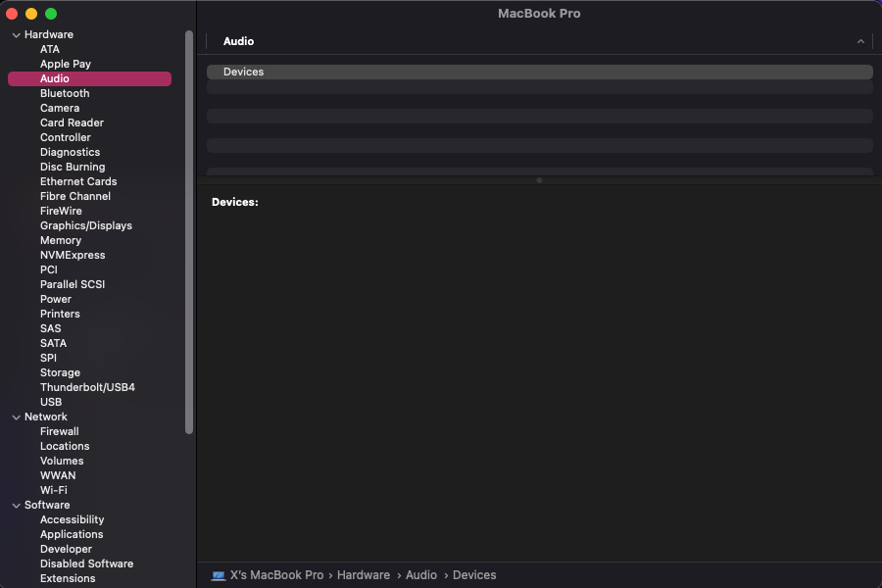
Task: Open the Bluetooth hardware section
Action: point(65,93)
